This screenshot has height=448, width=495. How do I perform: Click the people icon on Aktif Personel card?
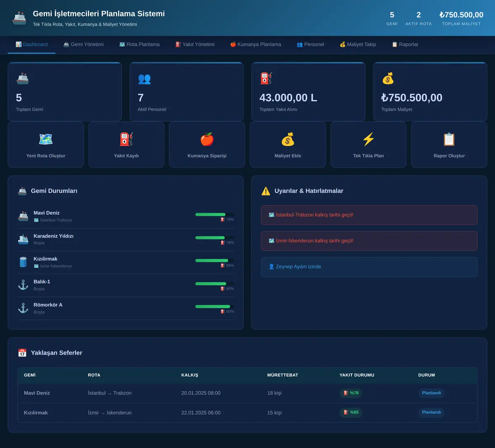click(x=144, y=78)
